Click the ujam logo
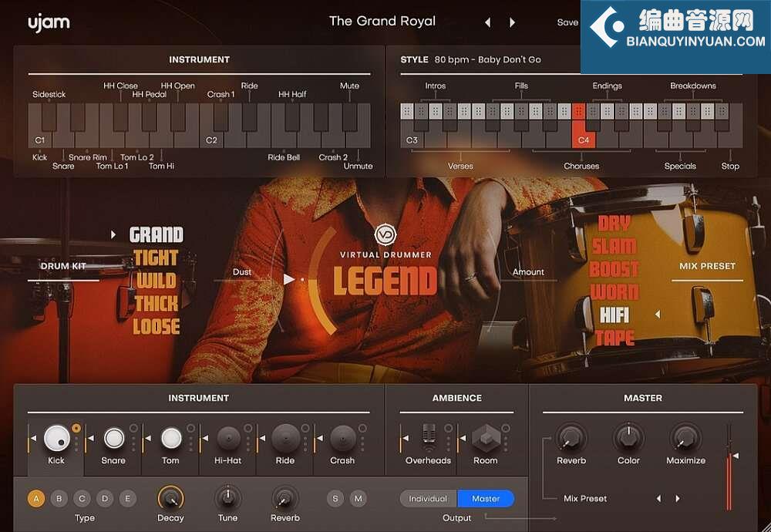771x532 pixels. click(x=49, y=23)
